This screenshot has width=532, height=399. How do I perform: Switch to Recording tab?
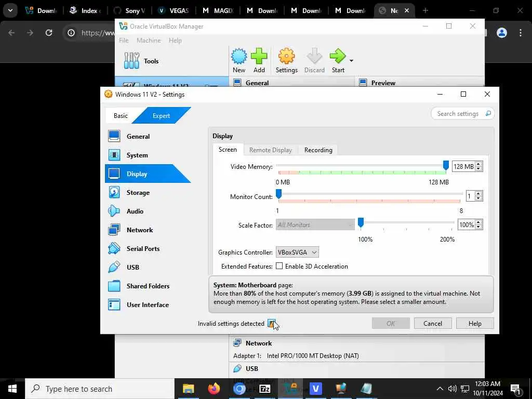click(x=318, y=150)
